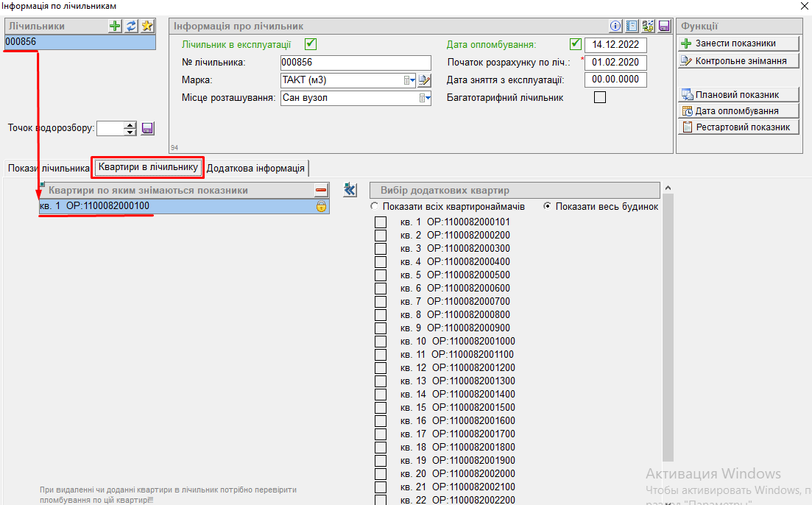Refresh the Лічильники list

tap(131, 27)
